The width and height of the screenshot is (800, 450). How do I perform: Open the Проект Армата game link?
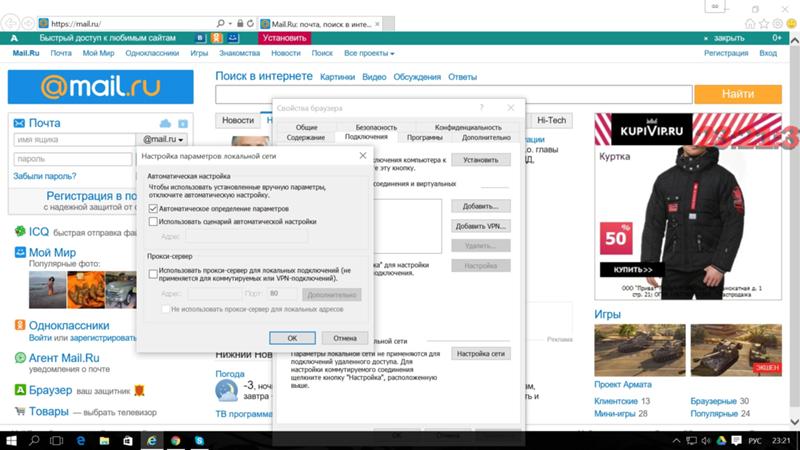point(622,384)
